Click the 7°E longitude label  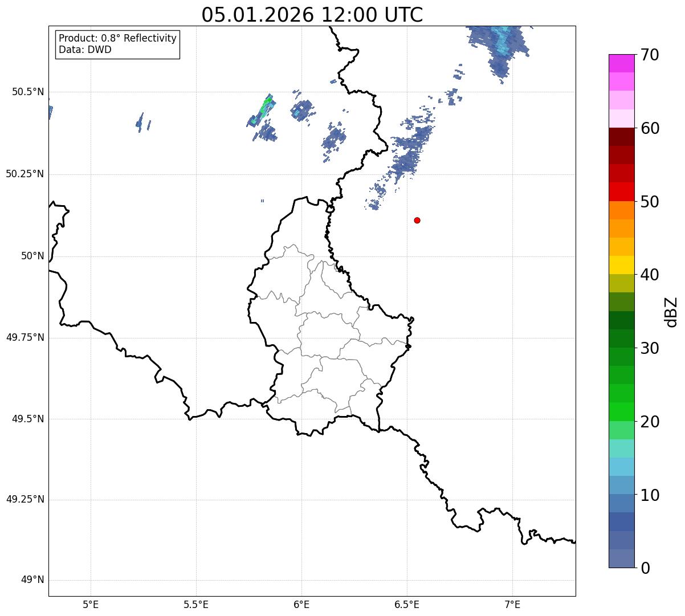[x=512, y=605]
